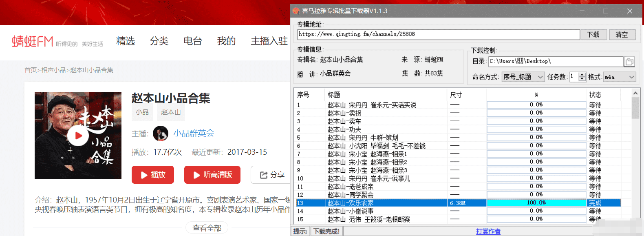Select row 赵本山 宋小宝 赵海燕-相亲2
The image size is (644, 236).
(x=458, y=162)
